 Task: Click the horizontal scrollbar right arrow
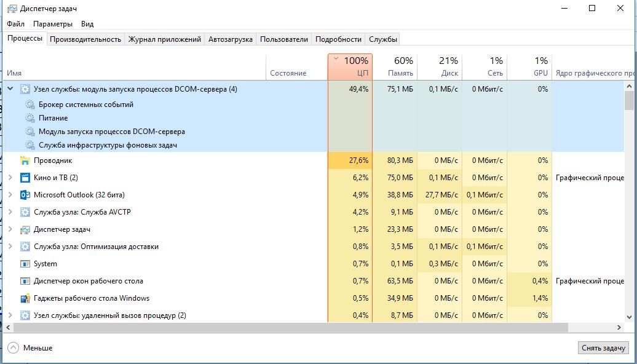click(619, 327)
